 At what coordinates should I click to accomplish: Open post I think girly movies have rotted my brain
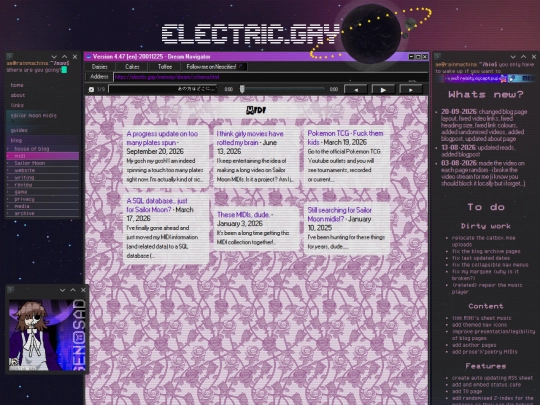tap(250, 138)
